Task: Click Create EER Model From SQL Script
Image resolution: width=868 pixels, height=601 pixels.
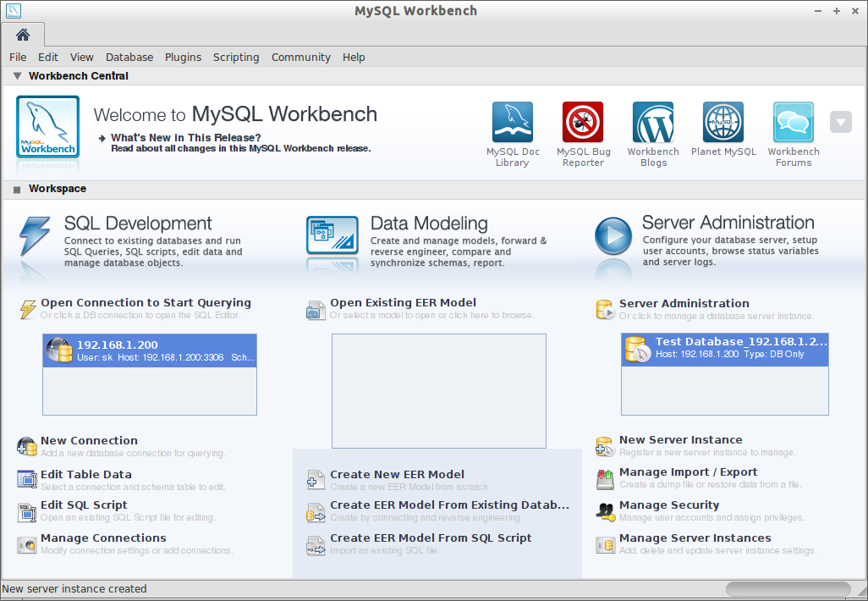Action: click(x=431, y=538)
